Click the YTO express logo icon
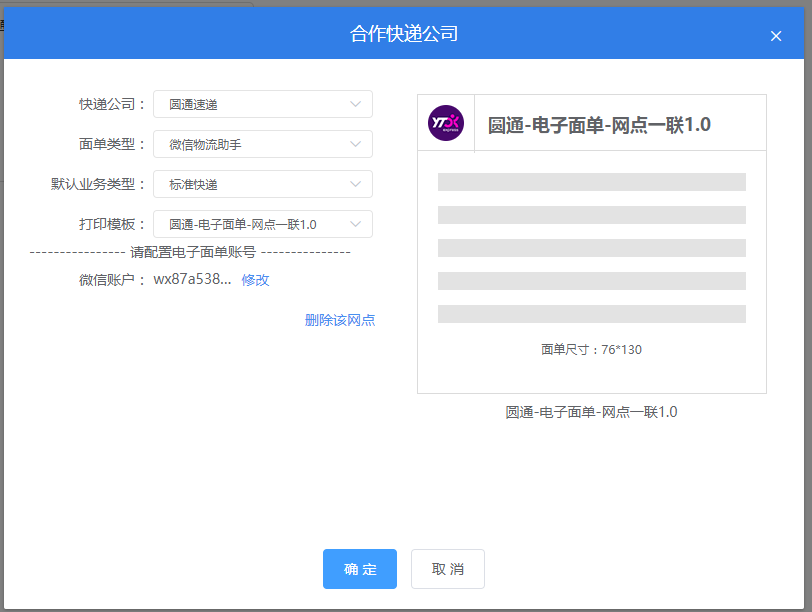The width and height of the screenshot is (812, 612). (445, 123)
